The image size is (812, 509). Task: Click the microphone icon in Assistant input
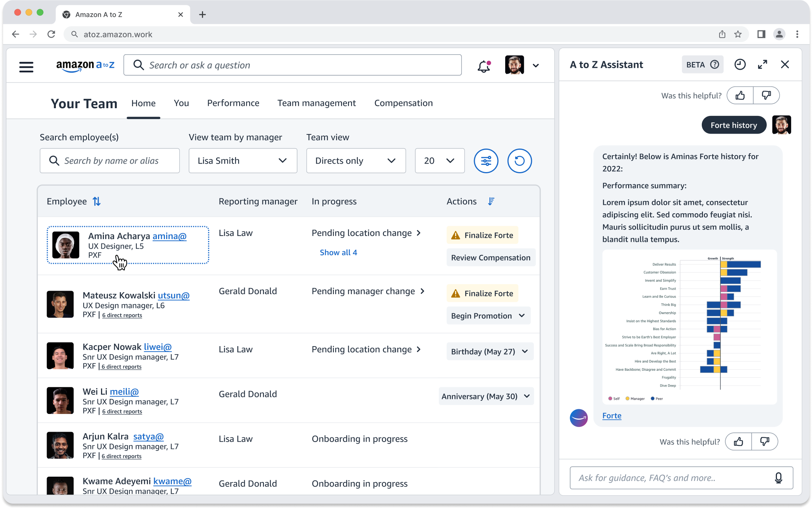pyautogui.click(x=778, y=478)
